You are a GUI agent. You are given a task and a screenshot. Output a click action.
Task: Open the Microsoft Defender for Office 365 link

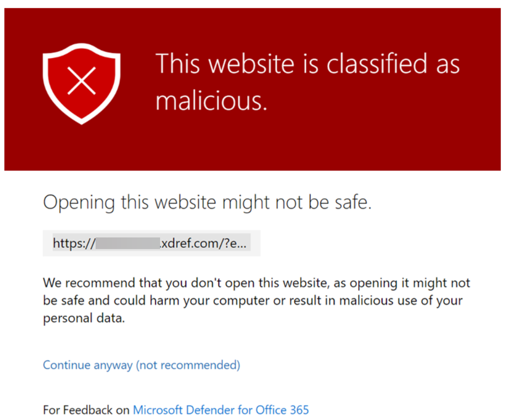tap(221, 410)
